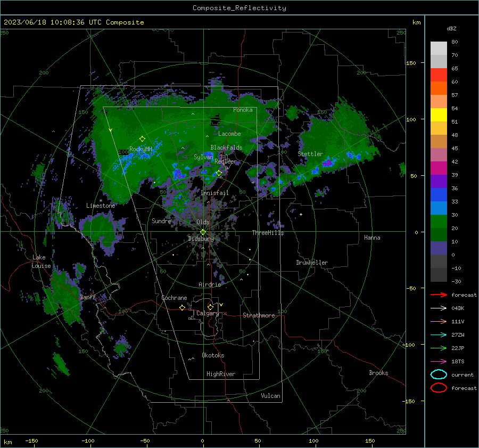
Task: Click the Sundre town label
Action: point(161,221)
